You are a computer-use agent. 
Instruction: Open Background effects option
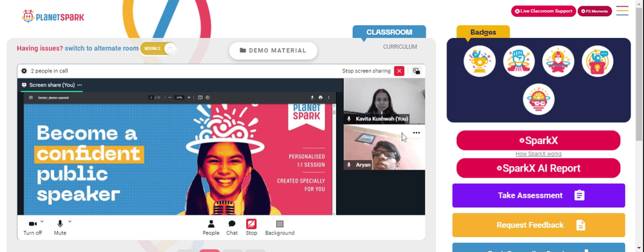click(x=279, y=228)
